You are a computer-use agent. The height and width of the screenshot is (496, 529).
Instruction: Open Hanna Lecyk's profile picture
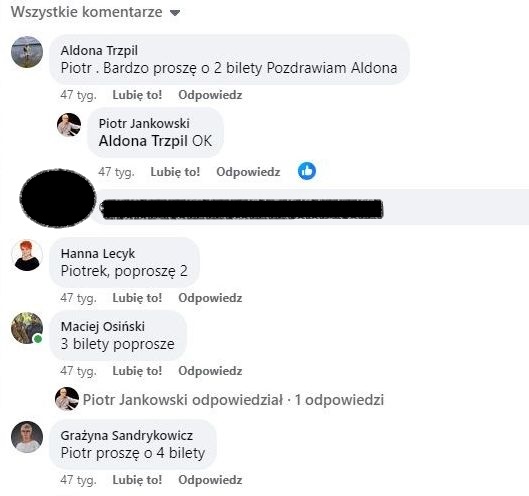(x=27, y=255)
